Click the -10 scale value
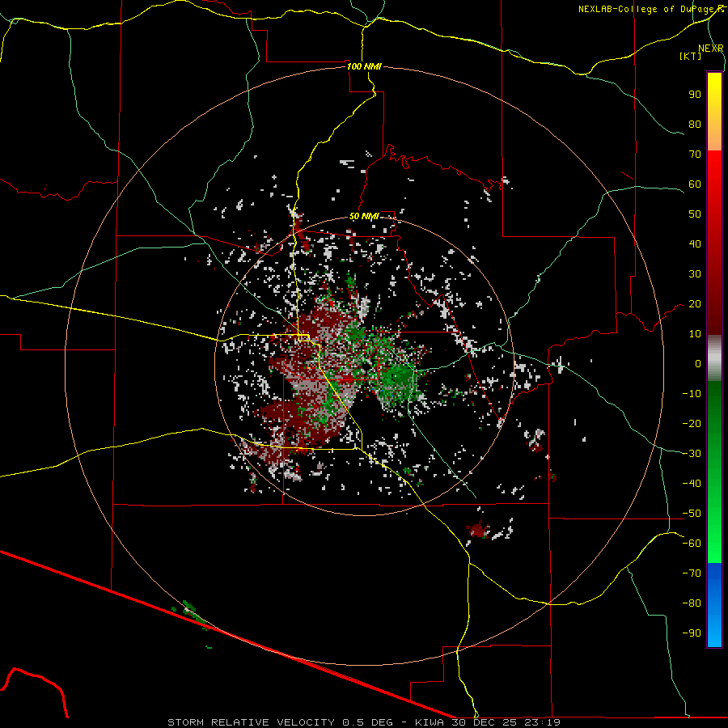Screen dimensions: 728x728 [692, 394]
